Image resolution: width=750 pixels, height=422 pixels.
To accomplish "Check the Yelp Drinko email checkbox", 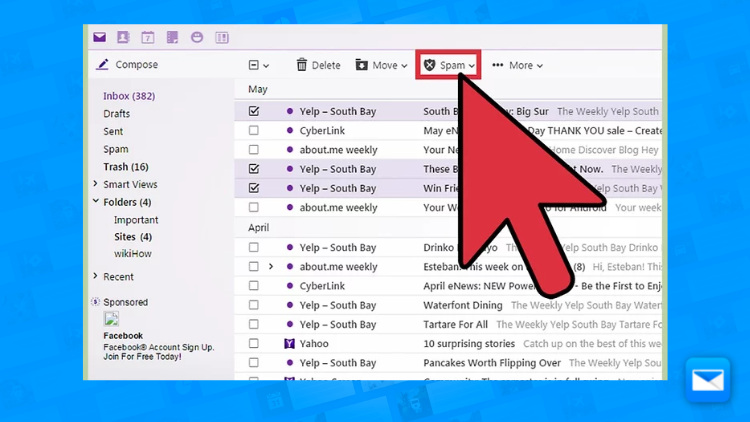I will (254, 247).
